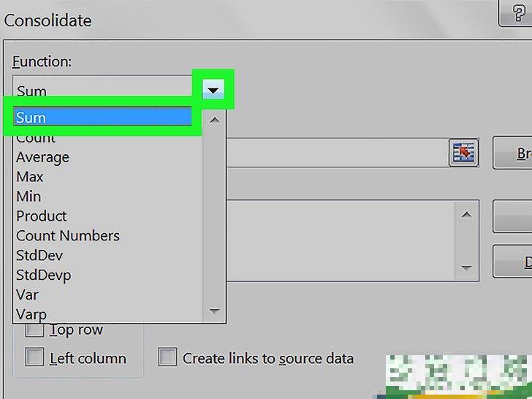Pick Max in the function dropdown
This screenshot has height=399, width=532.
[x=30, y=177]
